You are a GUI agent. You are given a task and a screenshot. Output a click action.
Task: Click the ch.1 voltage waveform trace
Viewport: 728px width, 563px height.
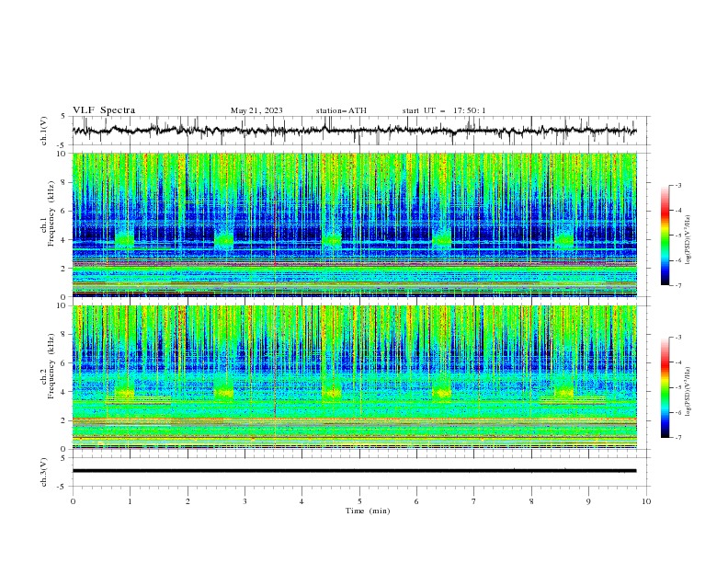tap(354, 131)
